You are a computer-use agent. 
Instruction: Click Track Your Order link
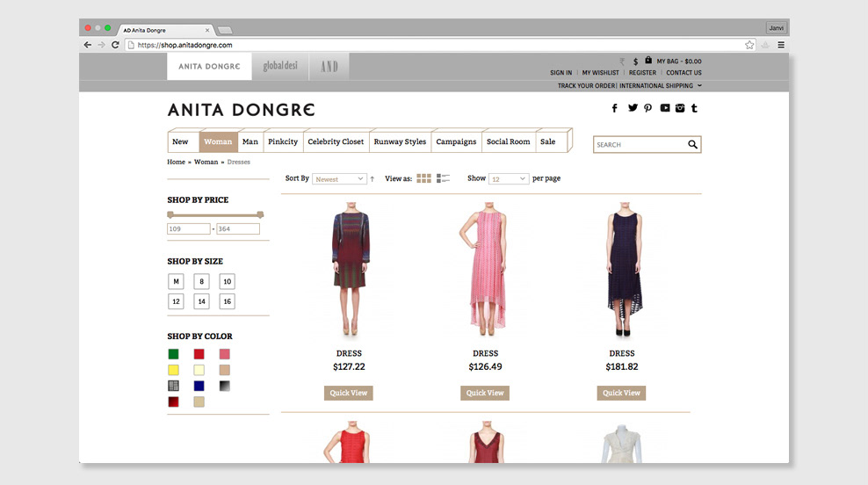coord(586,86)
